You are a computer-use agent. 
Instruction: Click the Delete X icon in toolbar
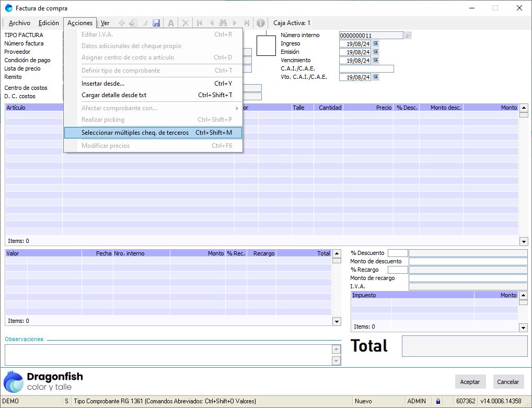click(x=185, y=23)
